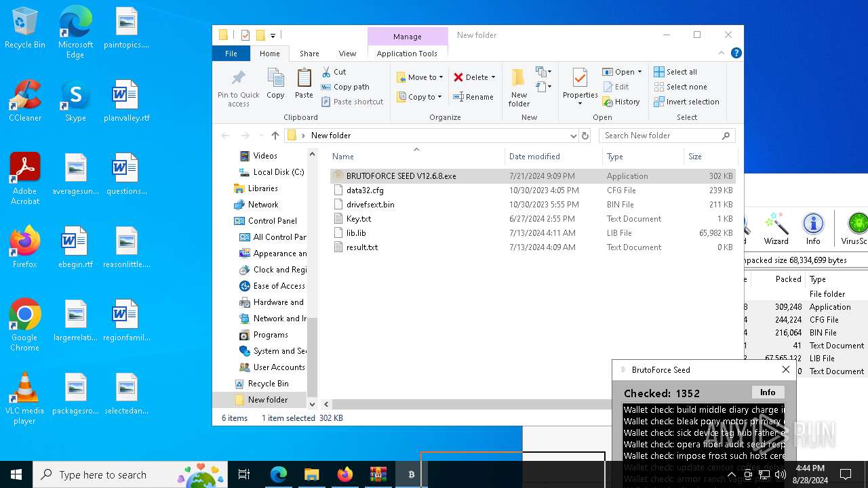This screenshot has width=868, height=488.
Task: Sort by the Type column header
Action: pos(643,157)
